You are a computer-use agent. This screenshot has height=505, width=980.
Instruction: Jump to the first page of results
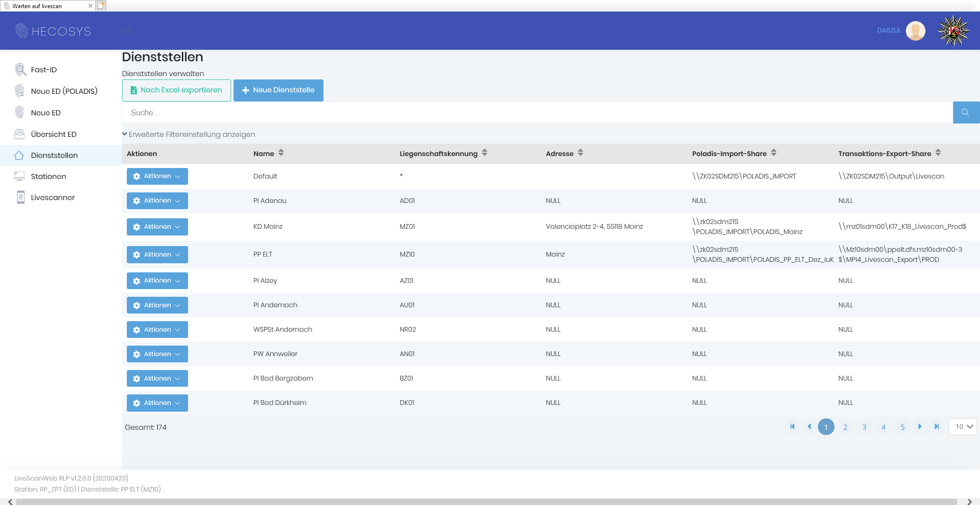(792, 426)
